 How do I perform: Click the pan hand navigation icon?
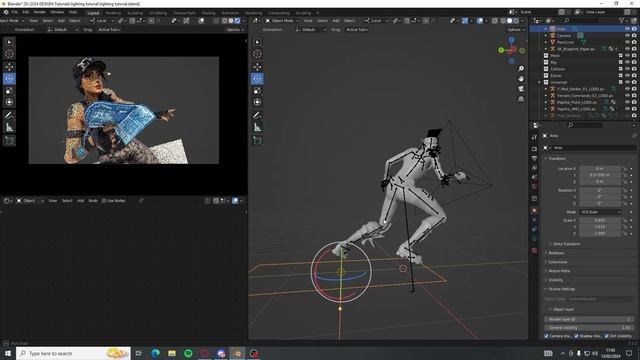(x=521, y=78)
